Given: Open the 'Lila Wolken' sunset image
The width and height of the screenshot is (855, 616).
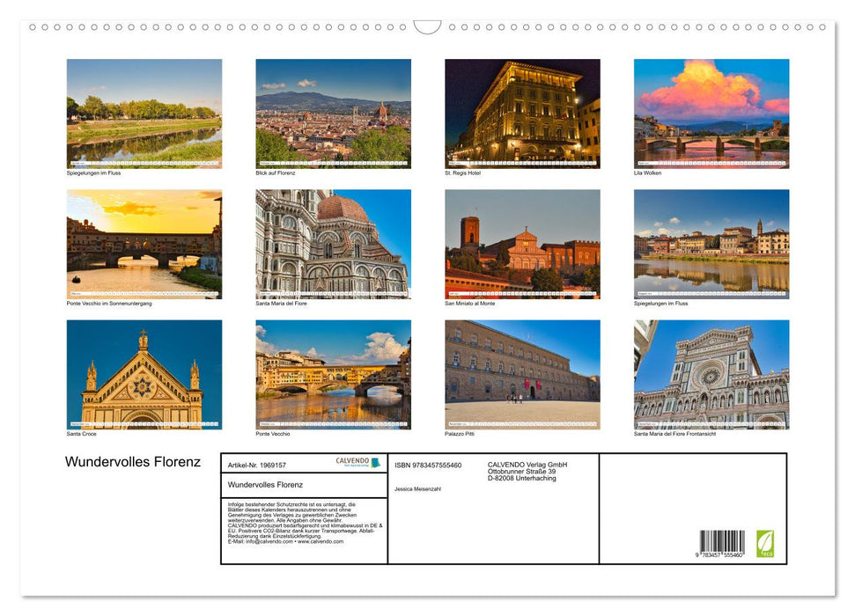Looking at the screenshot, I should (x=711, y=113).
